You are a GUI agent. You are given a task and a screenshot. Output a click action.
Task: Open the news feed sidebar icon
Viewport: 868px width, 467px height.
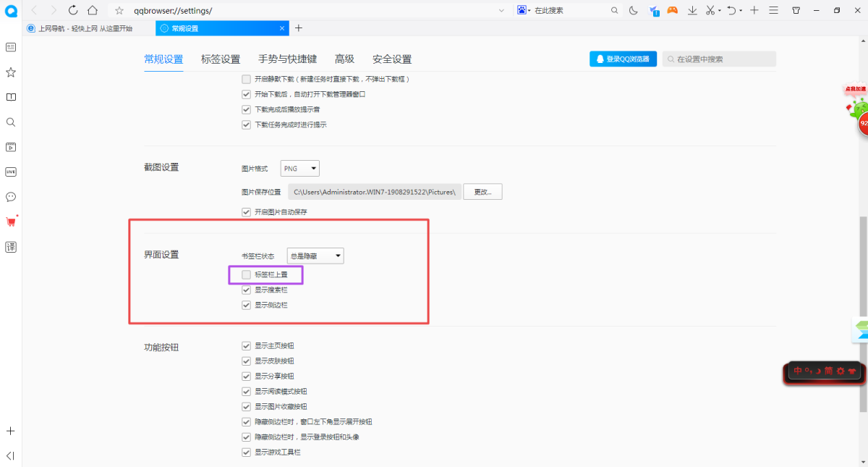click(11, 47)
